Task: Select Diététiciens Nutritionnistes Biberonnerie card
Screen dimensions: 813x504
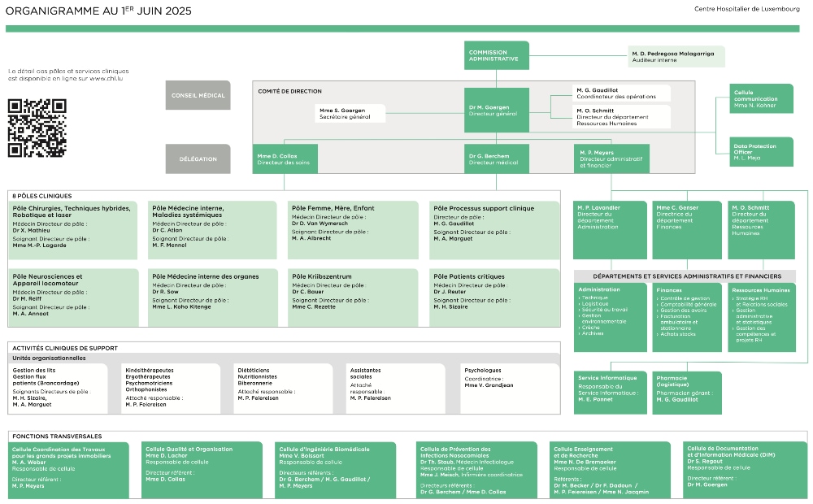Action: [283, 388]
